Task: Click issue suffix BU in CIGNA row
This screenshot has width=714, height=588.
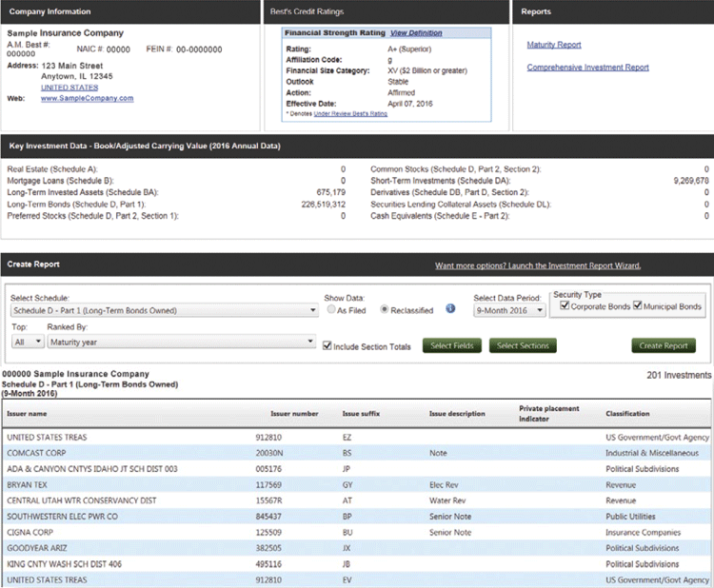Action: pyautogui.click(x=347, y=532)
